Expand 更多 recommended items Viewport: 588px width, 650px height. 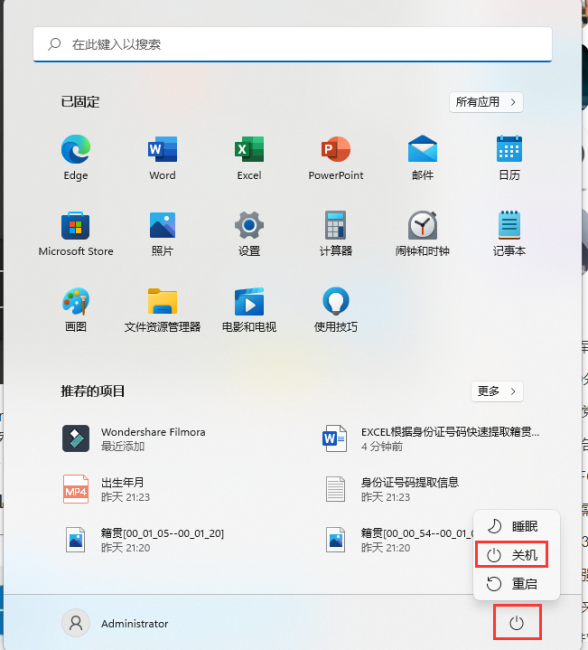coord(497,391)
